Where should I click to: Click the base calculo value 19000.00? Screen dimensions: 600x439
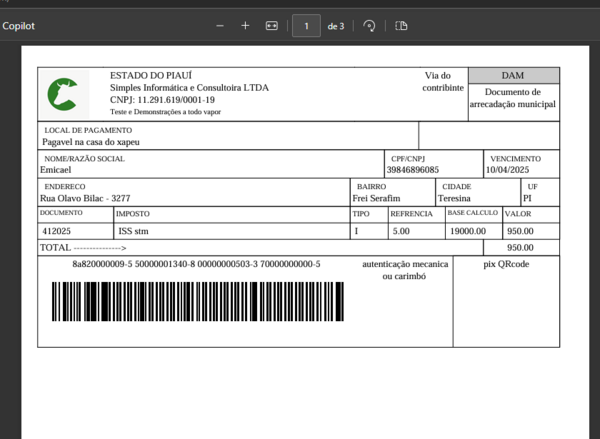(468, 231)
